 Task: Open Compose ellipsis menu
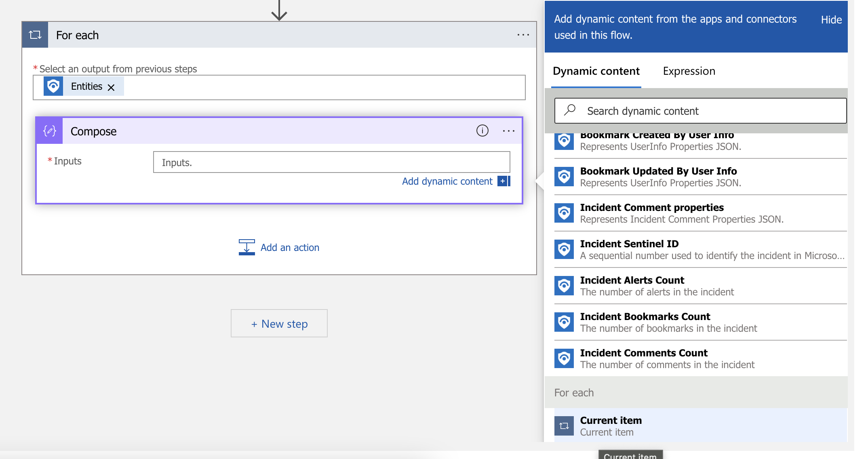pos(509,131)
